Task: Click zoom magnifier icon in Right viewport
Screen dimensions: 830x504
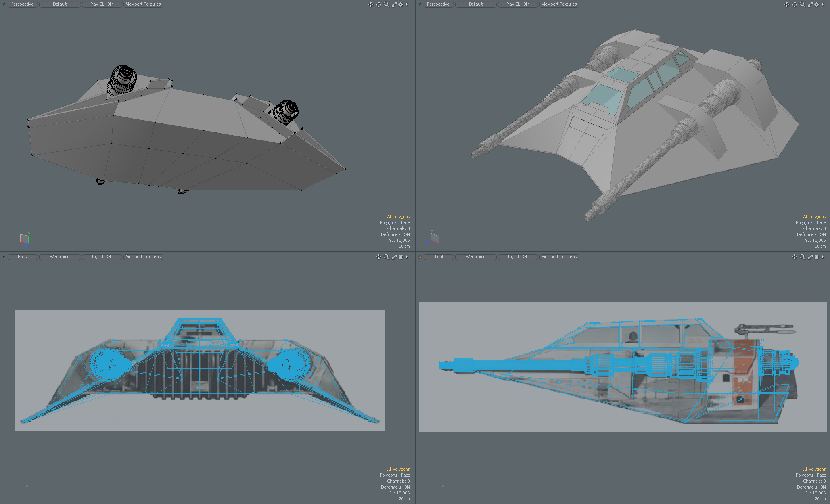Action: (802, 257)
